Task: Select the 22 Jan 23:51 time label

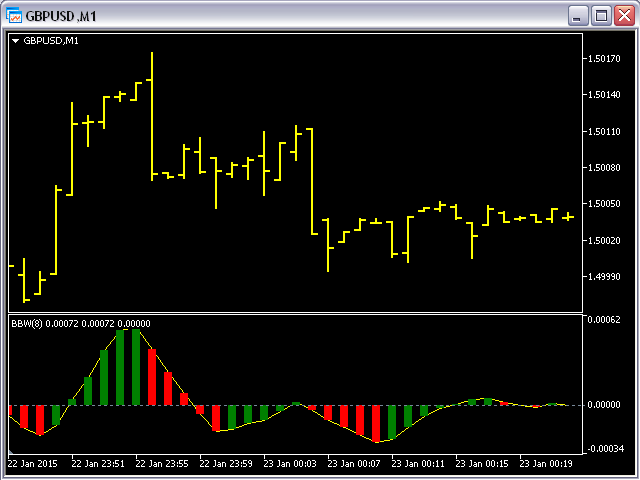Action: 97,464
